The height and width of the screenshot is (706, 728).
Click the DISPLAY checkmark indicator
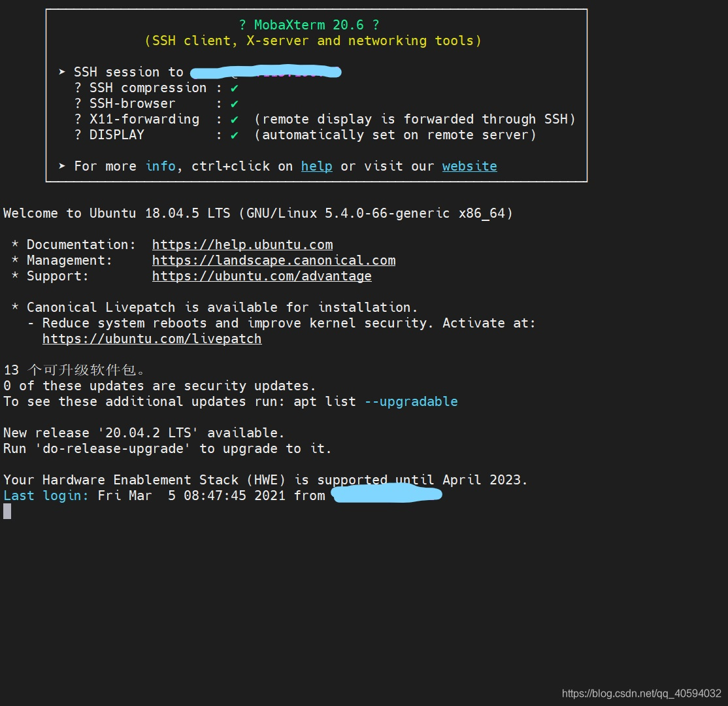tap(233, 135)
